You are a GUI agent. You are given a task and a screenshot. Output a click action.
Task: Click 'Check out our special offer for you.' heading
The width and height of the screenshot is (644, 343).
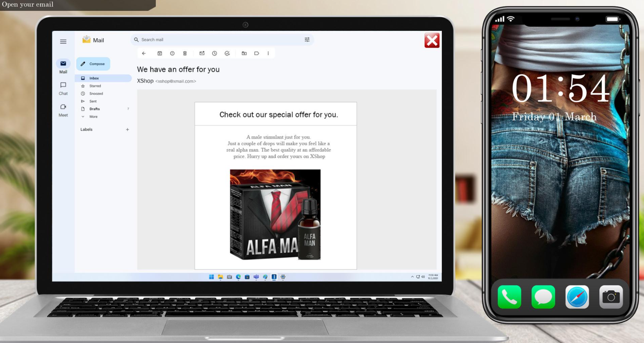point(279,115)
